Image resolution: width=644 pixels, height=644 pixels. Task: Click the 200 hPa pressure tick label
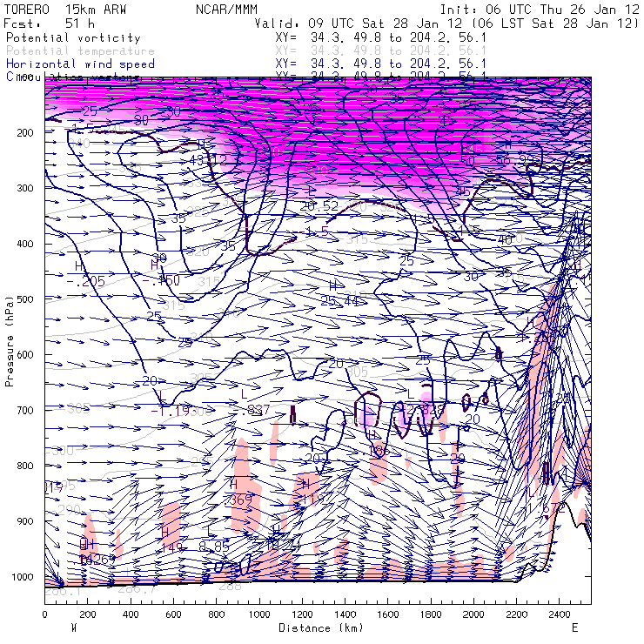(x=25, y=132)
